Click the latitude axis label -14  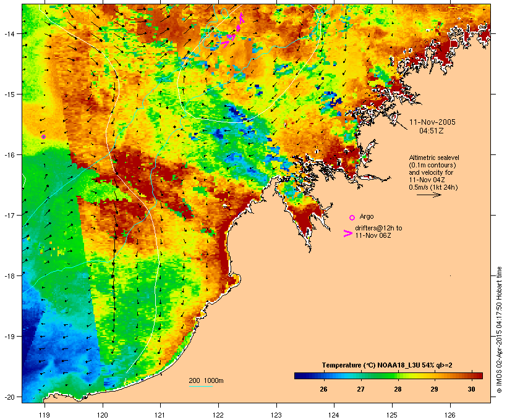[9, 33]
